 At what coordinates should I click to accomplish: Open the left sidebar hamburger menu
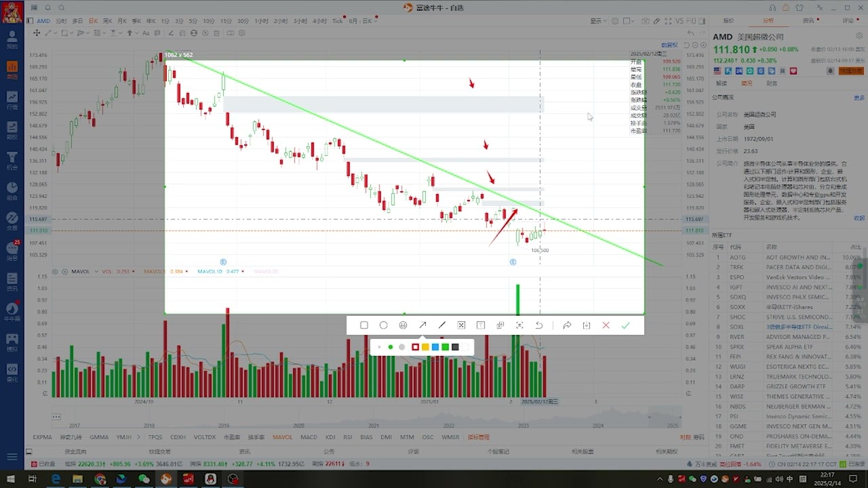(x=12, y=457)
